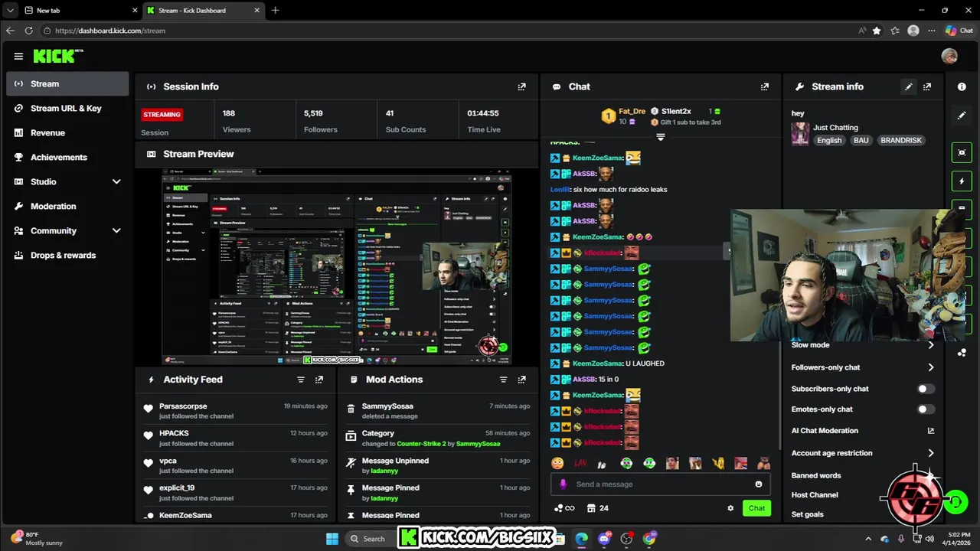
Task: Pop out the Activity Feed panel
Action: click(x=319, y=380)
